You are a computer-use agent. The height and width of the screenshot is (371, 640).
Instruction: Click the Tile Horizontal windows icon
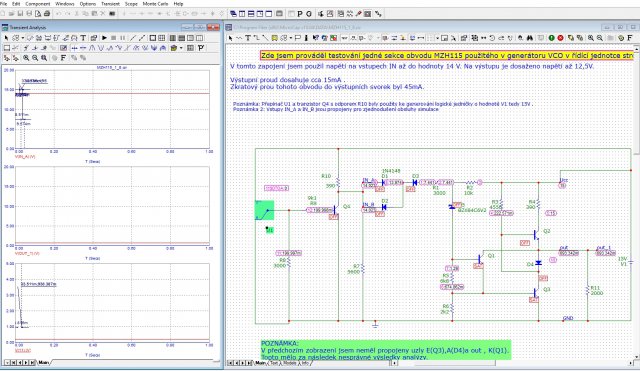click(x=251, y=13)
